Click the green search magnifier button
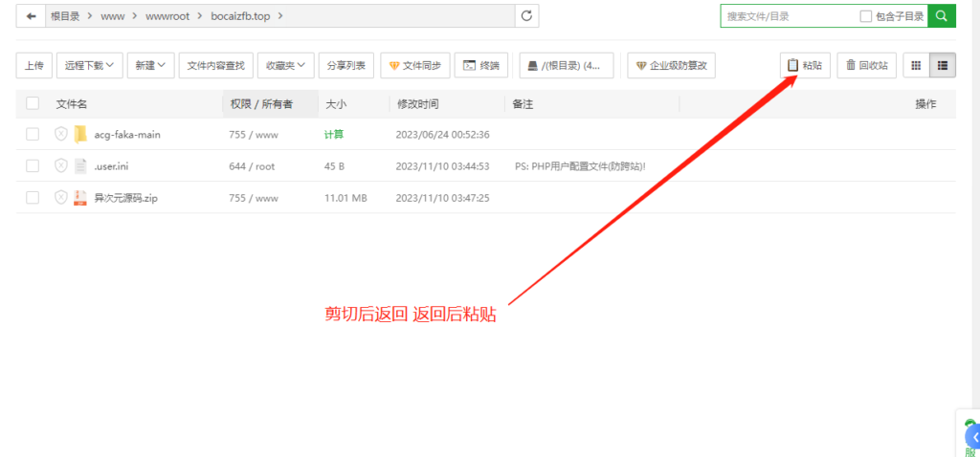980x457 pixels. [942, 16]
